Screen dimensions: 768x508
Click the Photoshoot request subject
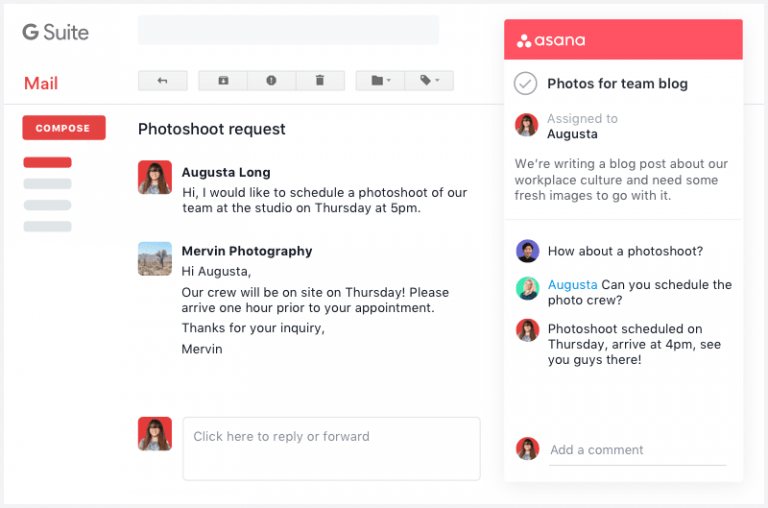(x=212, y=129)
